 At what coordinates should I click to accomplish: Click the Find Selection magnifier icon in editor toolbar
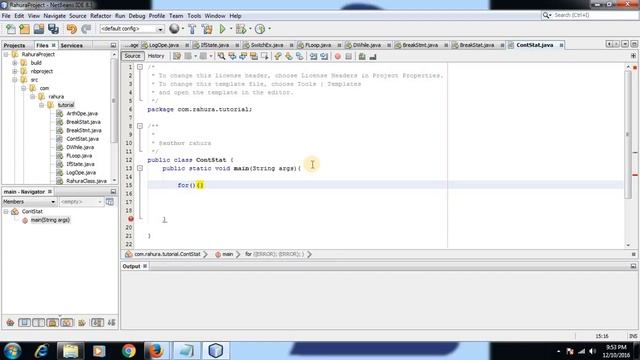click(x=221, y=56)
